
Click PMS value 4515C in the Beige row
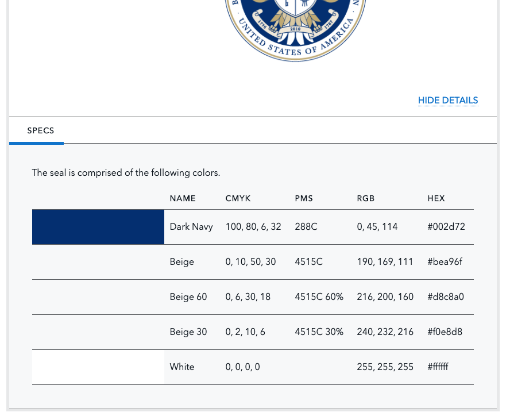(x=308, y=261)
